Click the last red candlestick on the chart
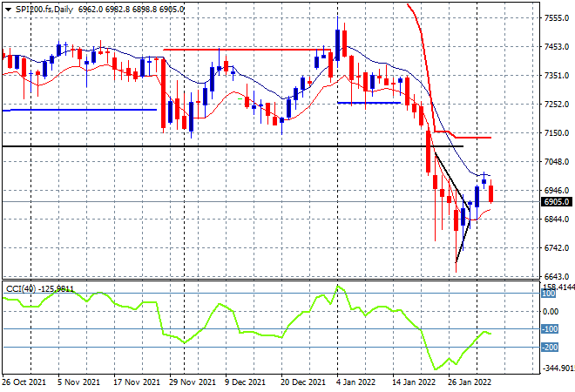Screen dimensions: 575x392 [x=491, y=193]
